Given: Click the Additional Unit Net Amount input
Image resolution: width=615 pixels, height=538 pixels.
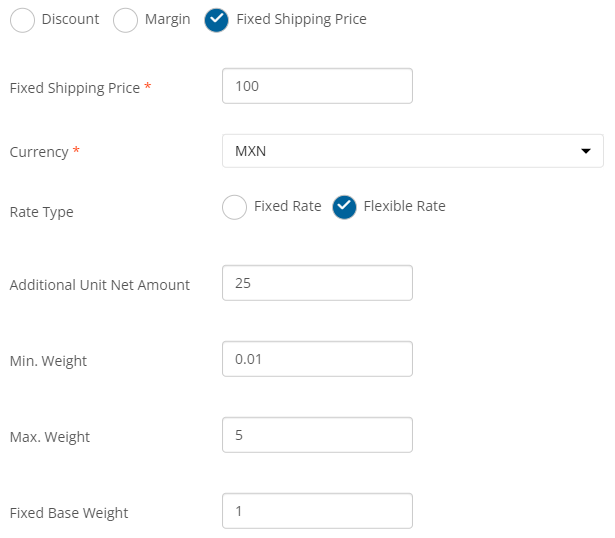Looking at the screenshot, I should 317,283.
